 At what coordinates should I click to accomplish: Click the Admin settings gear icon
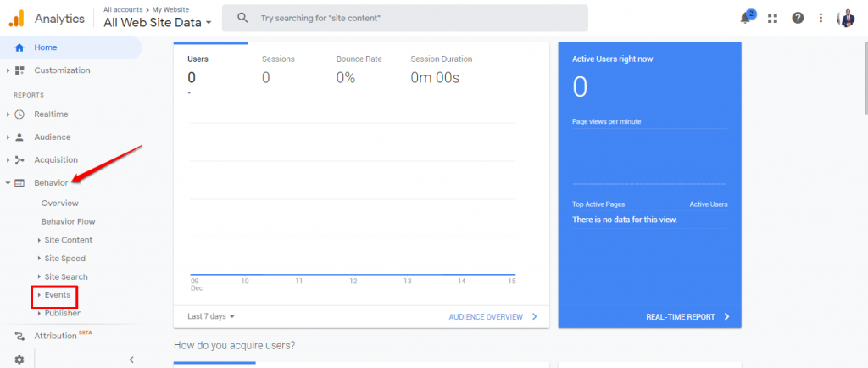19,360
